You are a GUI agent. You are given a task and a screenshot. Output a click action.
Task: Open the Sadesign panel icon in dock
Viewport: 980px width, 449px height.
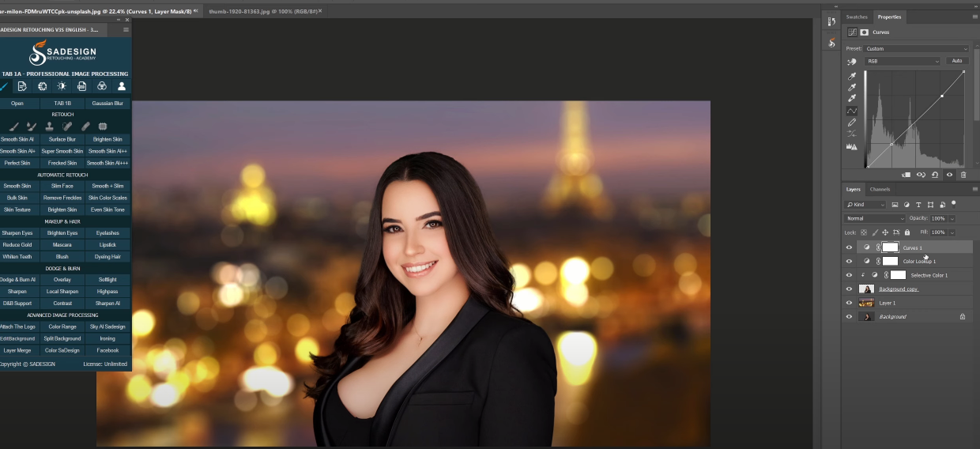point(831,43)
